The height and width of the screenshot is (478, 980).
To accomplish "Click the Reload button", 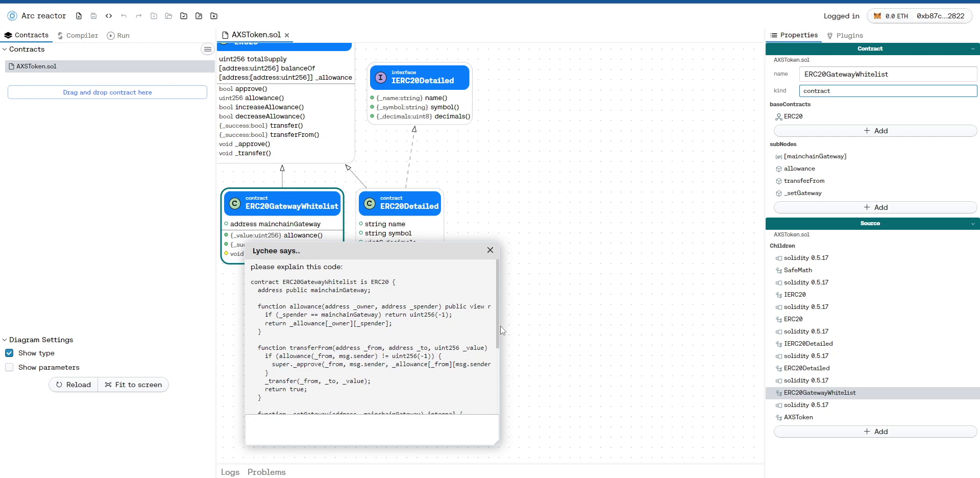I will click(x=73, y=385).
